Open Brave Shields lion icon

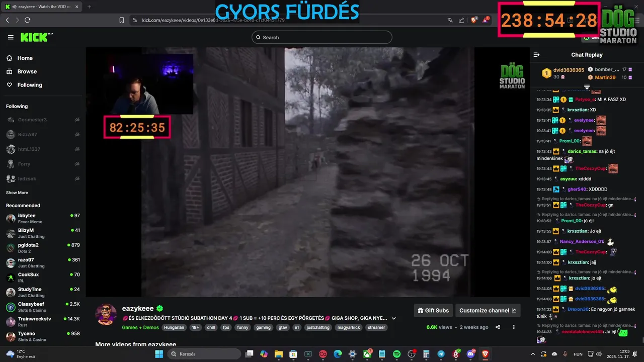pyautogui.click(x=474, y=20)
